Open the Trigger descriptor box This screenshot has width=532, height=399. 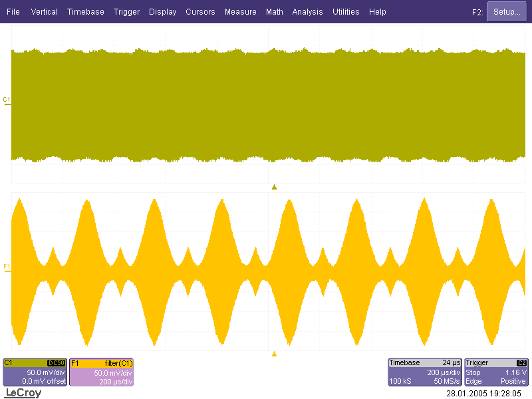click(x=497, y=372)
